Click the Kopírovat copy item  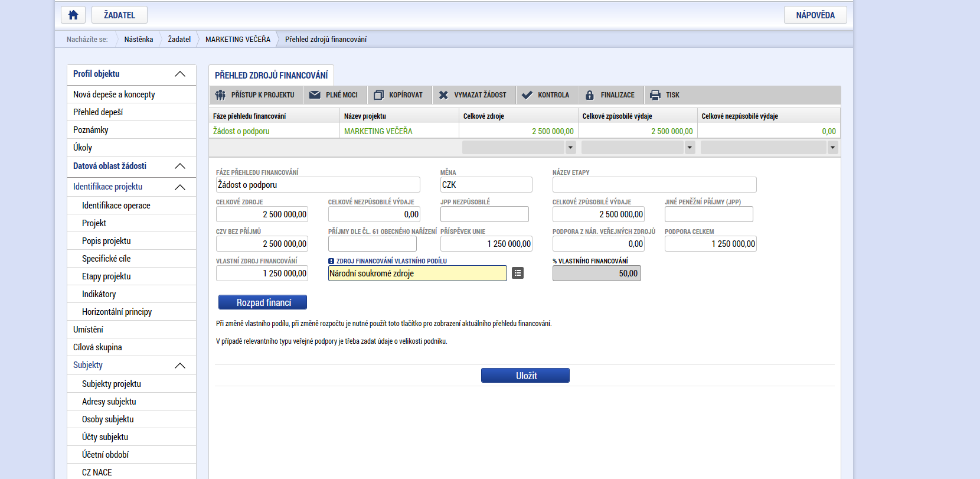coord(399,95)
